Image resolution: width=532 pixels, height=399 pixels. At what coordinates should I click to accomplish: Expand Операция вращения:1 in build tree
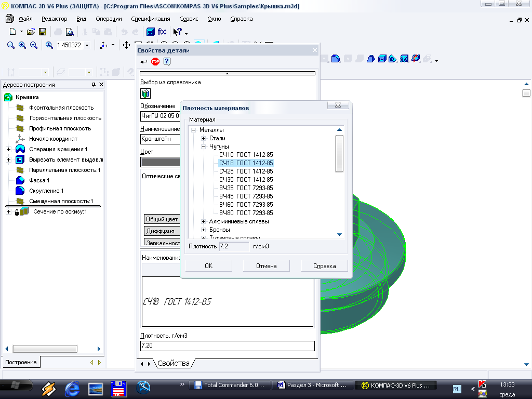(8, 149)
